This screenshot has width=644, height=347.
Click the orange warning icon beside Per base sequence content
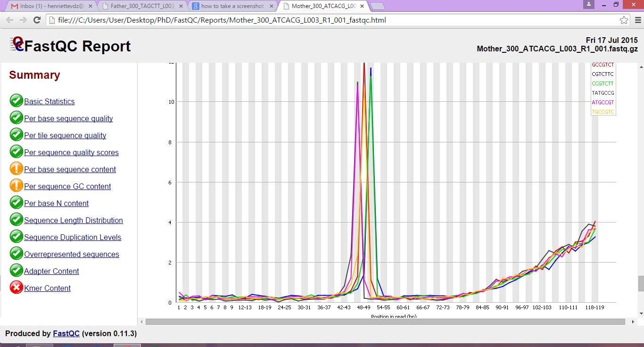[x=17, y=169]
